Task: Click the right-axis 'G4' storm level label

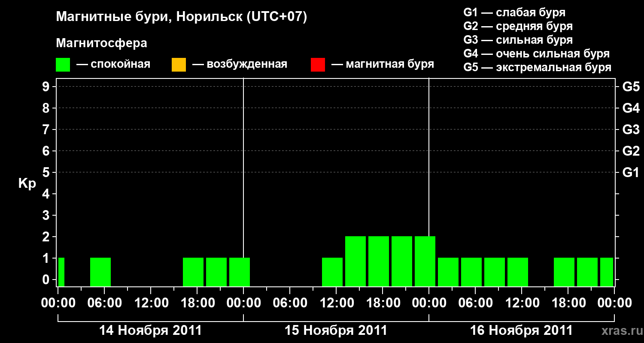Action: click(631, 108)
